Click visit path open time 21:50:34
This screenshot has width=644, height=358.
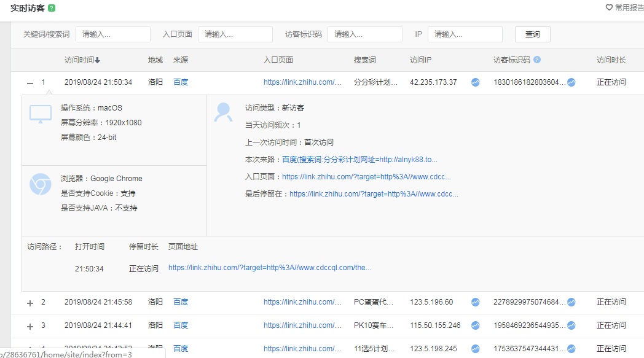(89, 269)
